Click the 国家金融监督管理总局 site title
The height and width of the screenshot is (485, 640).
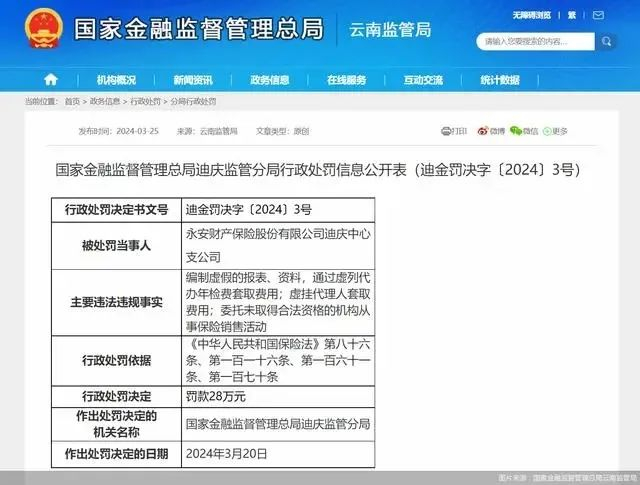tap(199, 29)
